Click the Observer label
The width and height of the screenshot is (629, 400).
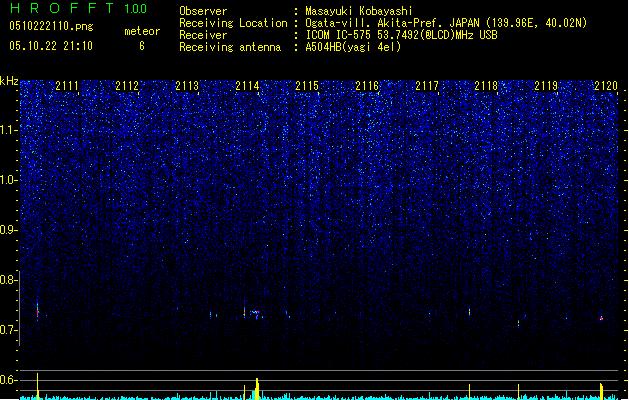(x=203, y=11)
